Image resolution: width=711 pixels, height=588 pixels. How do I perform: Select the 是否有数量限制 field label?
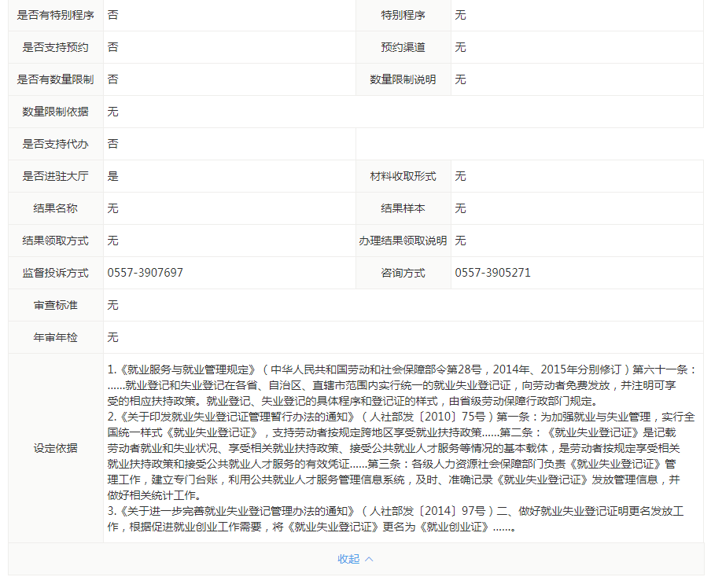tap(56, 79)
